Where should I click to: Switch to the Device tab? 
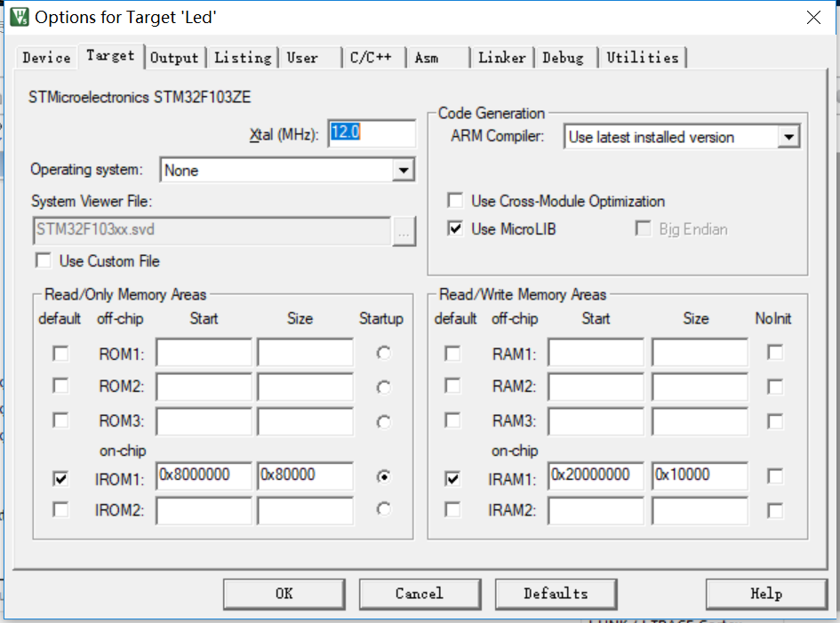pyautogui.click(x=45, y=57)
